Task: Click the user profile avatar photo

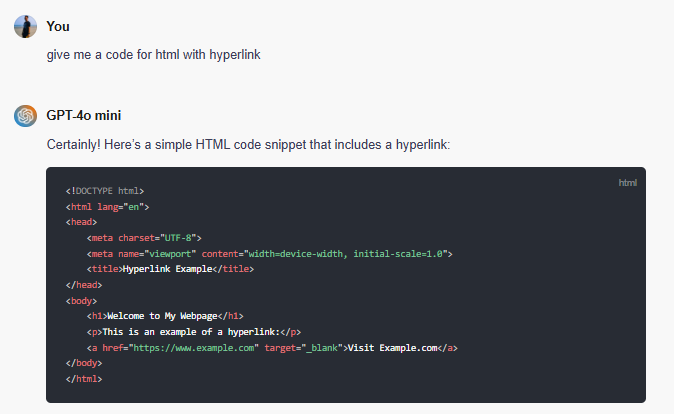Action: click(x=25, y=26)
